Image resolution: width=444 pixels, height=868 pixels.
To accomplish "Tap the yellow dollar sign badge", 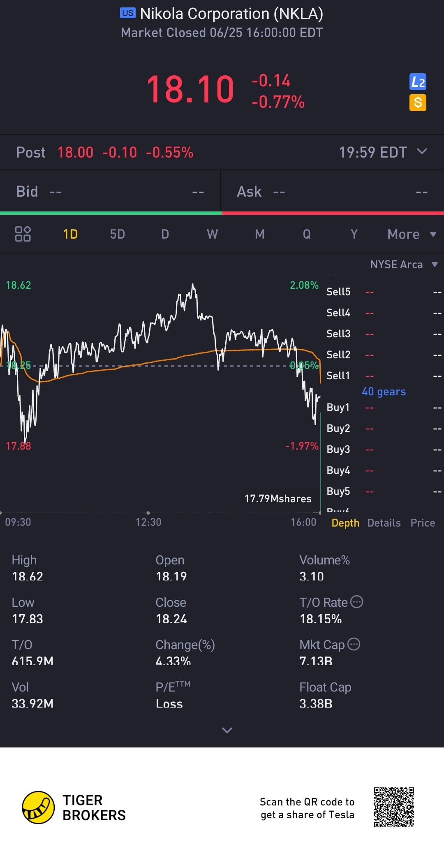I will pos(418,102).
